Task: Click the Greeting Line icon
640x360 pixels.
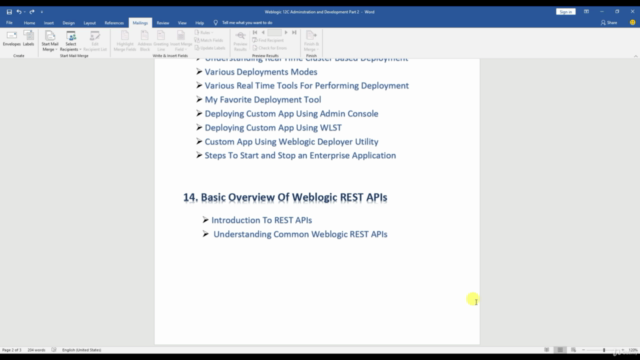Action: pos(161,41)
